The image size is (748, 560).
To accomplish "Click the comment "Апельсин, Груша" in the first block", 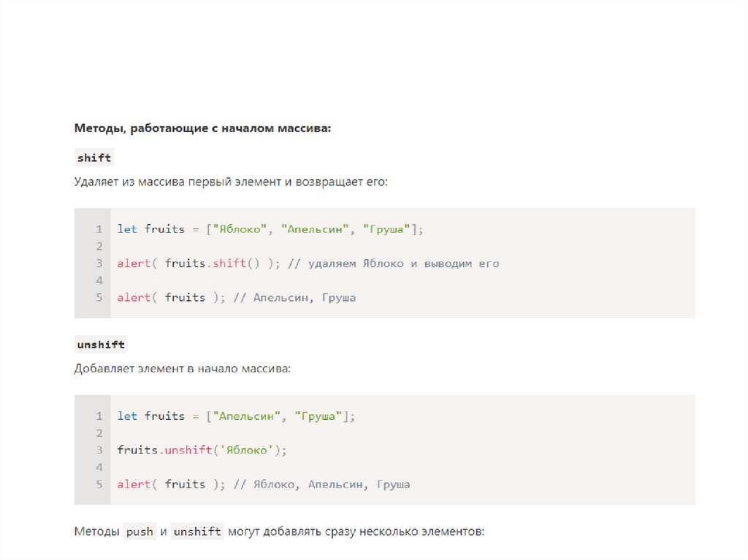I will [x=305, y=298].
